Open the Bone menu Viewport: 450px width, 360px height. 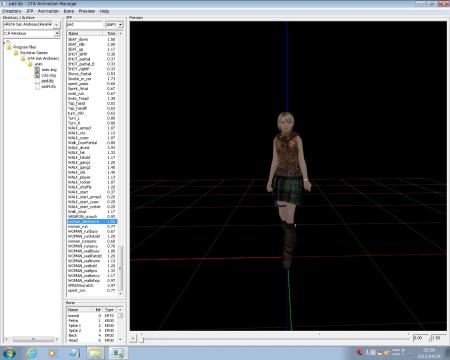coord(69,11)
